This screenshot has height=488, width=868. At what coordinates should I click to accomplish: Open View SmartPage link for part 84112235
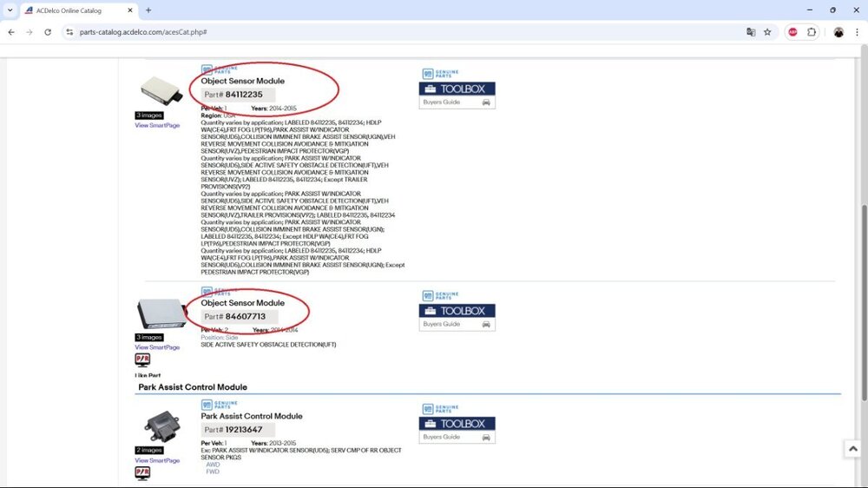click(x=157, y=125)
